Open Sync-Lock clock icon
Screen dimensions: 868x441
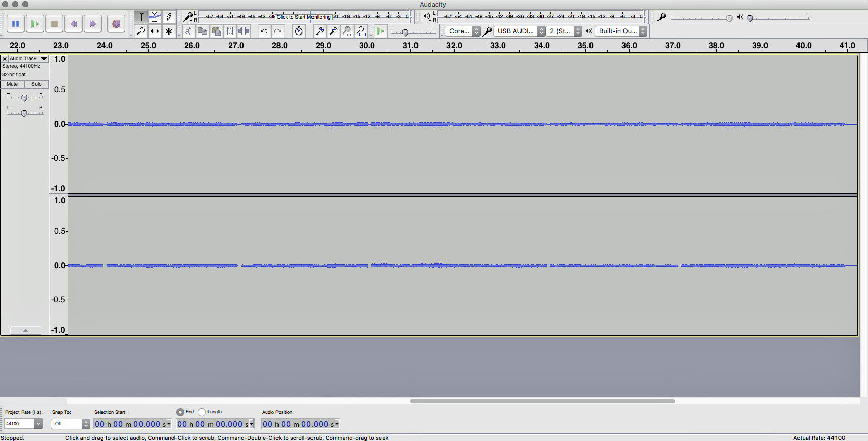coord(299,31)
